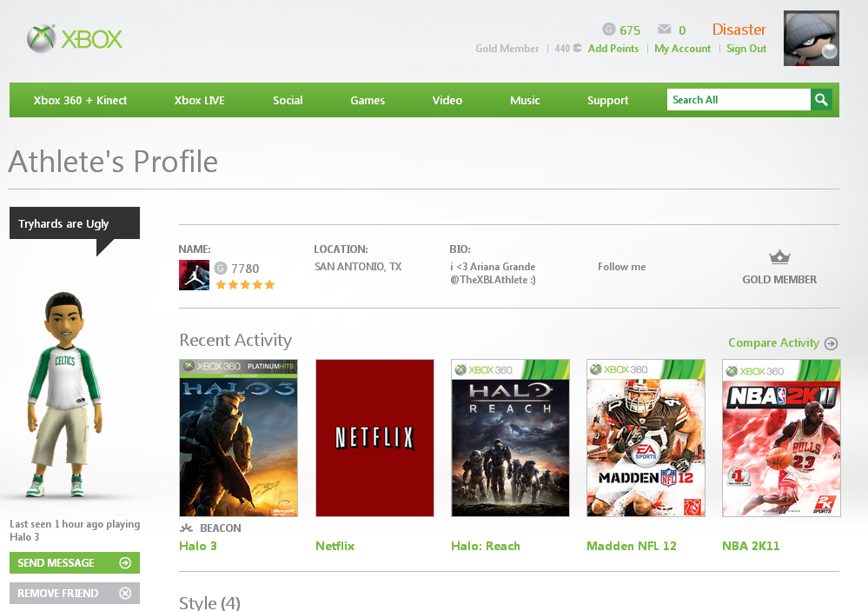Click the 7780 gamerscore value
The image size is (868, 611).
[x=245, y=268]
